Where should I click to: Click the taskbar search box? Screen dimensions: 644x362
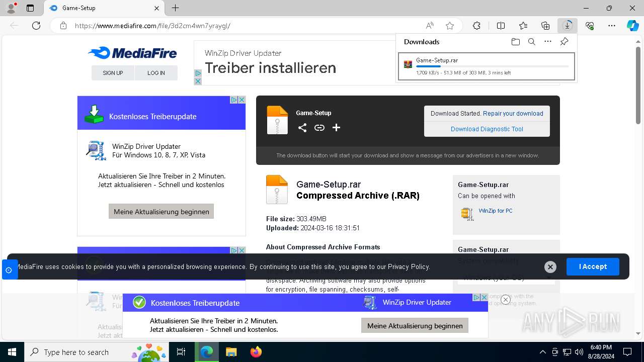(98, 352)
